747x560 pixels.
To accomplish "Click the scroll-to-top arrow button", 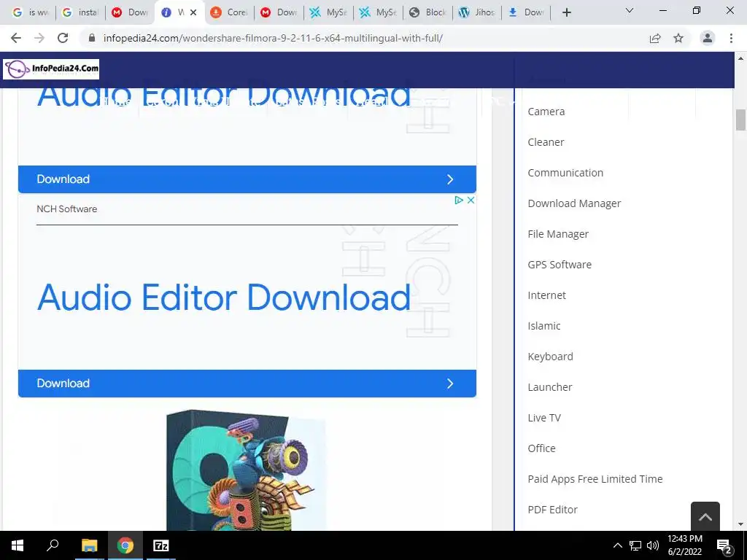I will click(x=705, y=517).
